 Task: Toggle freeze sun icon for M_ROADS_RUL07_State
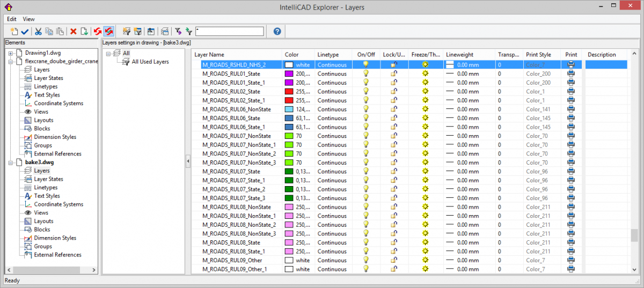pos(426,171)
